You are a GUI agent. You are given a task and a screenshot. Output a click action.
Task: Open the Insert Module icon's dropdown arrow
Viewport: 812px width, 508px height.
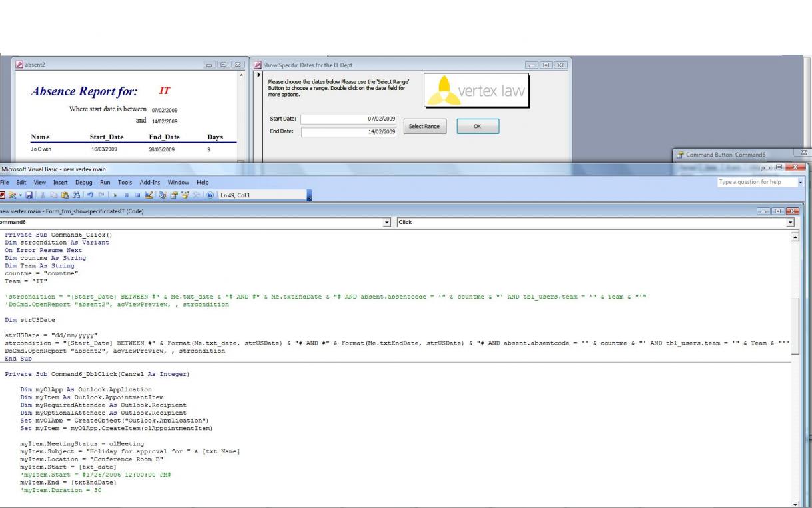tap(21, 195)
